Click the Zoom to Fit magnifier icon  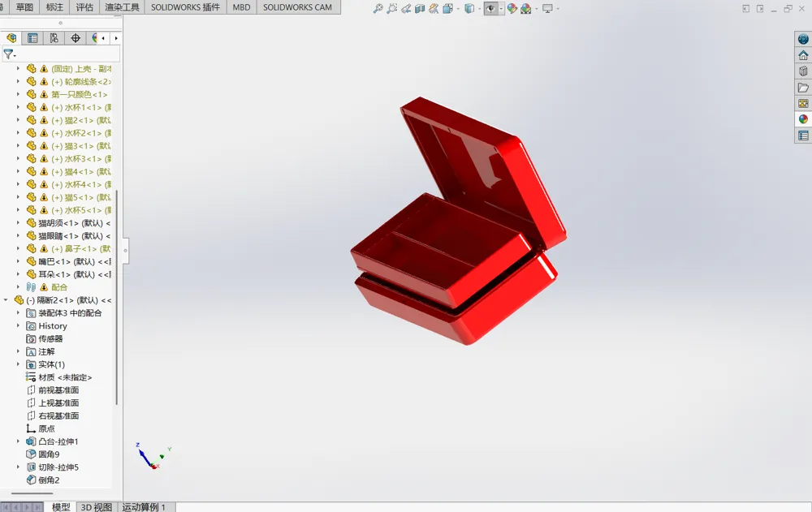point(378,8)
